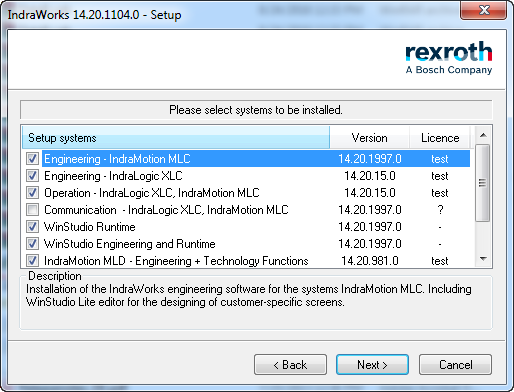Click the list scrollbar up arrow
The width and height of the screenshot is (514, 392).
(x=483, y=135)
